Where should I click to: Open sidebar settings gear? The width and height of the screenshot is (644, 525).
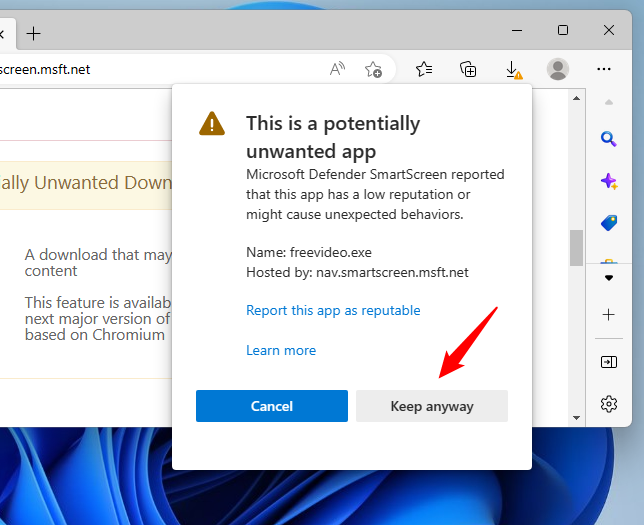tap(608, 403)
